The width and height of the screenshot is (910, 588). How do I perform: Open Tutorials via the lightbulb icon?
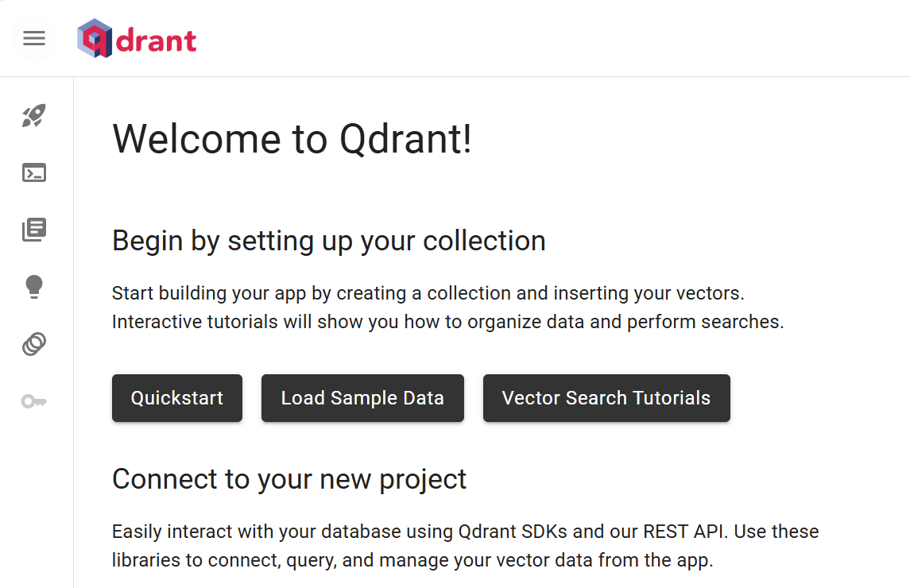point(34,287)
